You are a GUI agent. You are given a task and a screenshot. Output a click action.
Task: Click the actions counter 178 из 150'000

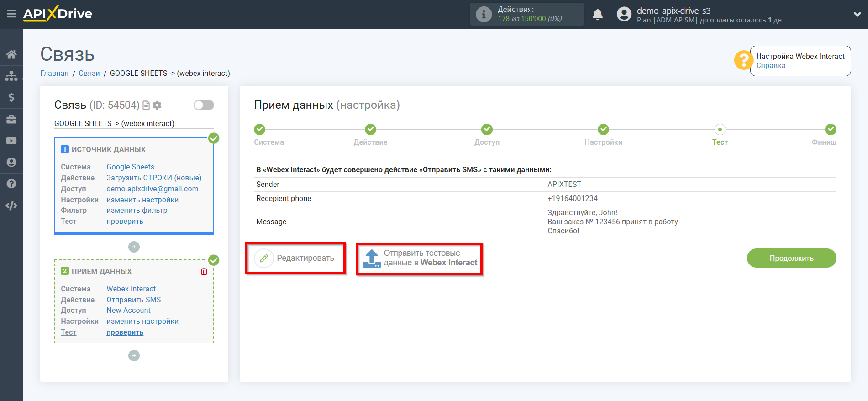tap(530, 19)
